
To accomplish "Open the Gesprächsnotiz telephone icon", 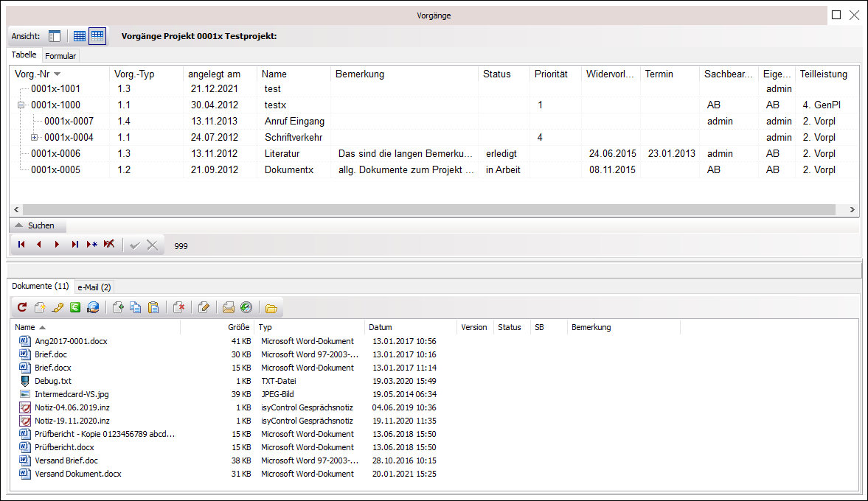I will click(x=57, y=307).
